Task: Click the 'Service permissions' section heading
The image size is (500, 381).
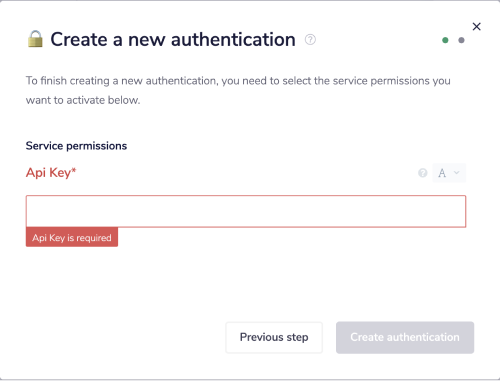Action: pyautogui.click(x=76, y=146)
